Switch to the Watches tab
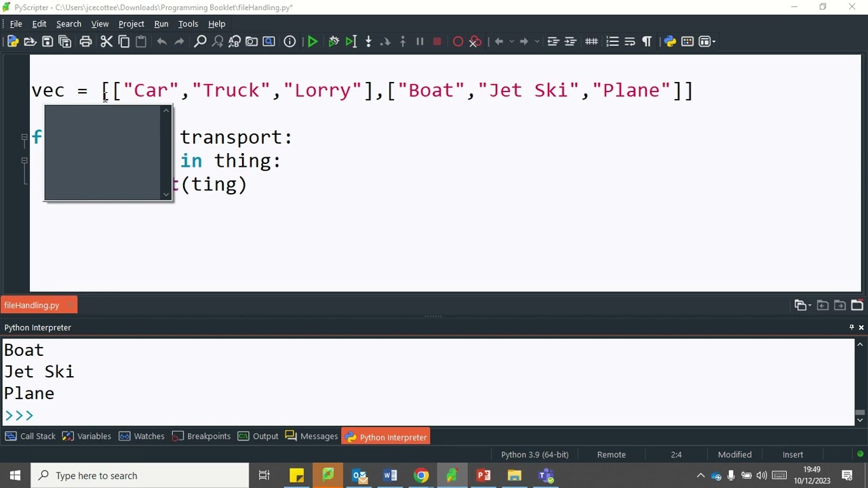Viewport: 868px width, 488px height. tap(142, 436)
